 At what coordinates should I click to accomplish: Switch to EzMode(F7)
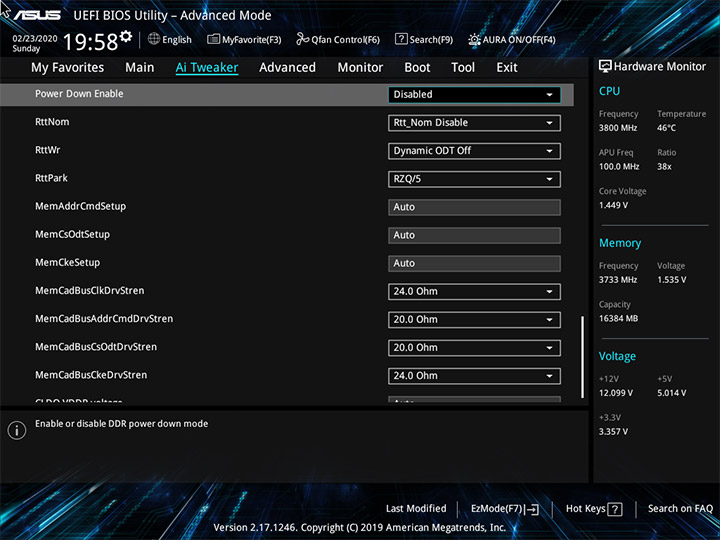click(497, 509)
